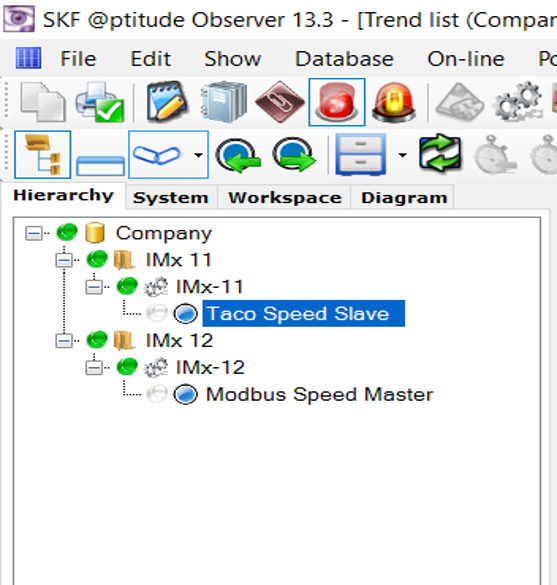Switch to the System tab

click(x=171, y=198)
